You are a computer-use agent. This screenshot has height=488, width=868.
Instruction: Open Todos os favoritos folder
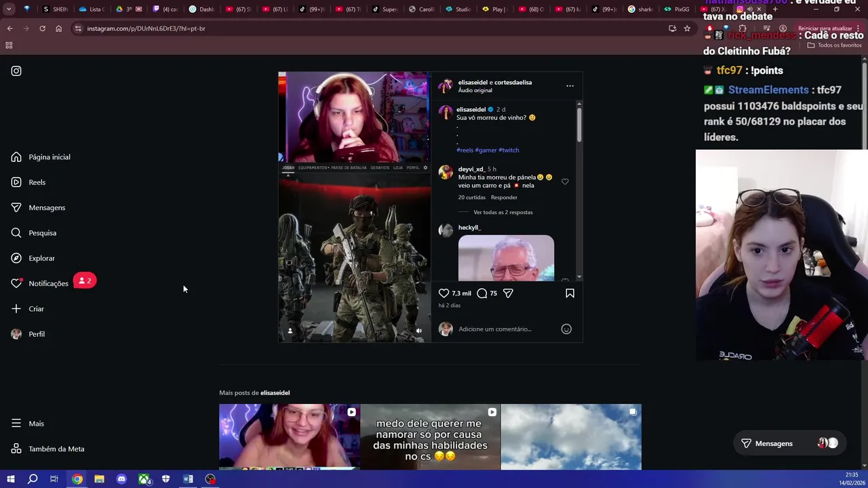(834, 45)
